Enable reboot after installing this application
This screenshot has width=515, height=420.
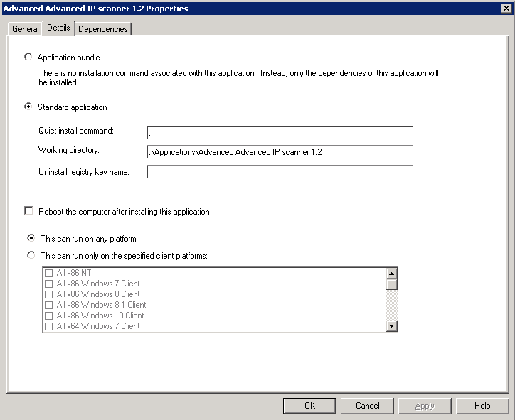(x=28, y=210)
